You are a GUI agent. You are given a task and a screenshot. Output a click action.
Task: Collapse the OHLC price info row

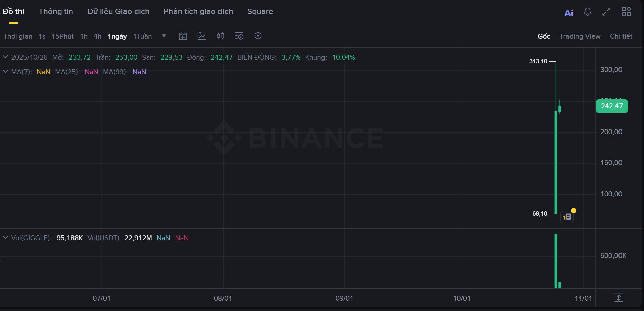pyautogui.click(x=5, y=57)
